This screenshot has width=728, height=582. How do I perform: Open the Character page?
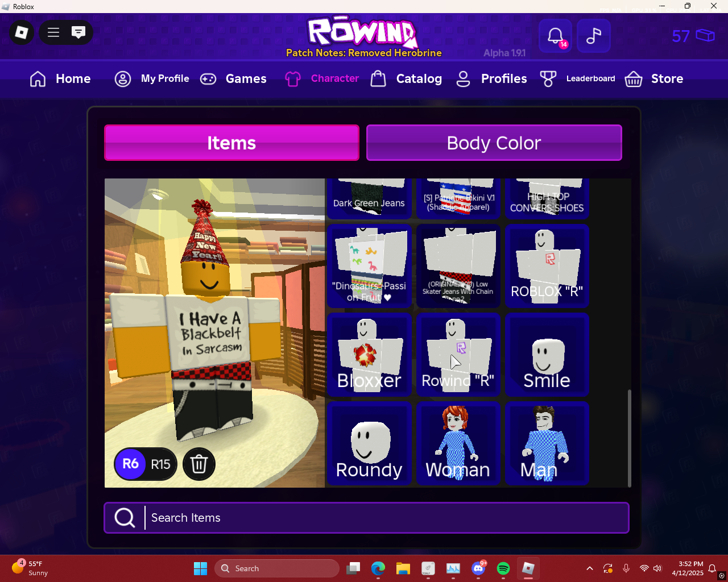[x=322, y=78]
